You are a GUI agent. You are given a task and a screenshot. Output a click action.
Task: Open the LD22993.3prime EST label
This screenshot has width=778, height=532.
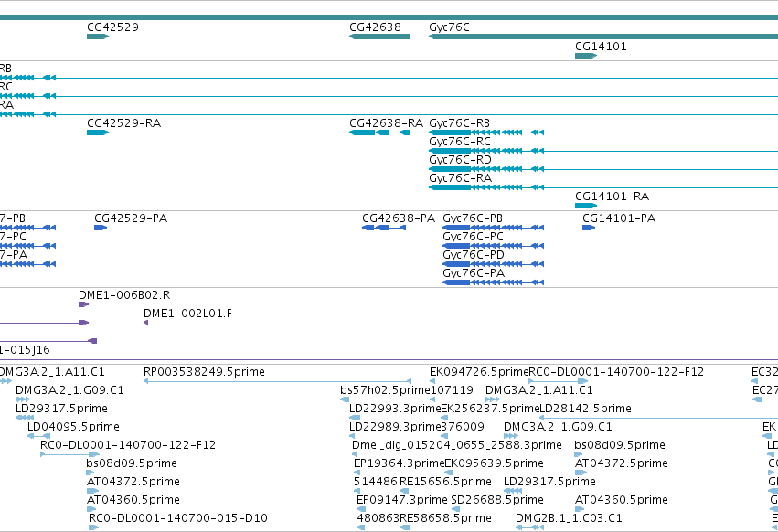point(395,409)
